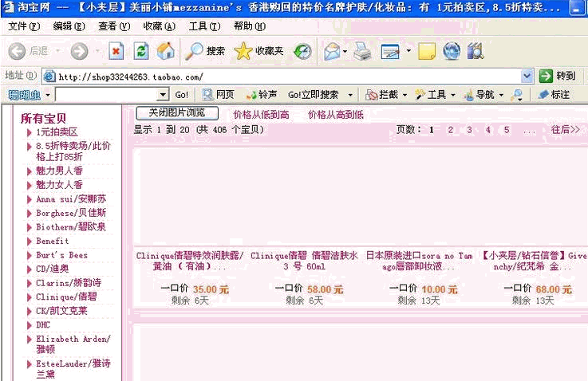The height and width of the screenshot is (381, 588).
Task: Refresh the page with green arrows icon
Action: tap(141, 51)
